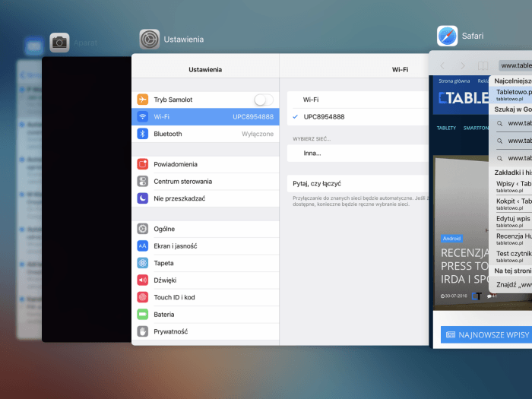Viewport: 532px width, 399px height.
Task: Click Strona główna link in Safari
Action: click(x=454, y=81)
